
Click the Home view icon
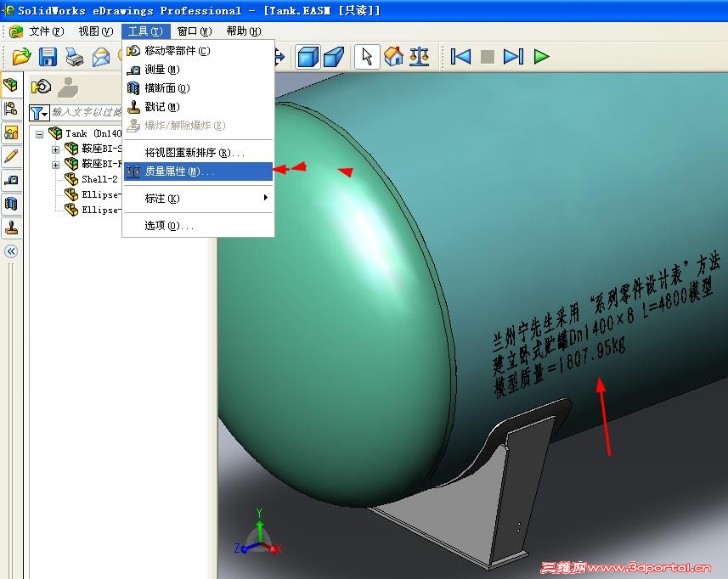click(x=393, y=57)
